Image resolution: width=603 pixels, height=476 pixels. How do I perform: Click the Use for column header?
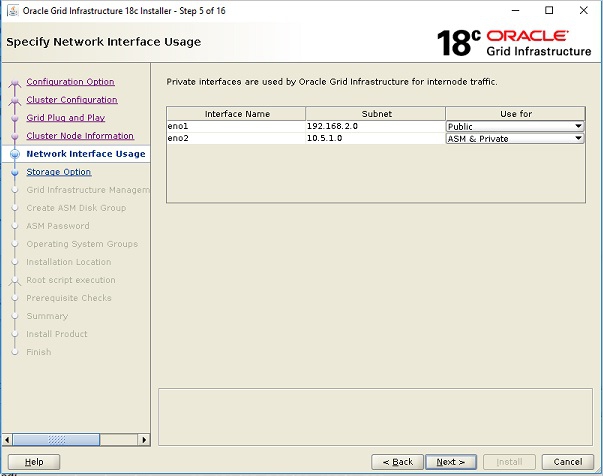[515, 114]
